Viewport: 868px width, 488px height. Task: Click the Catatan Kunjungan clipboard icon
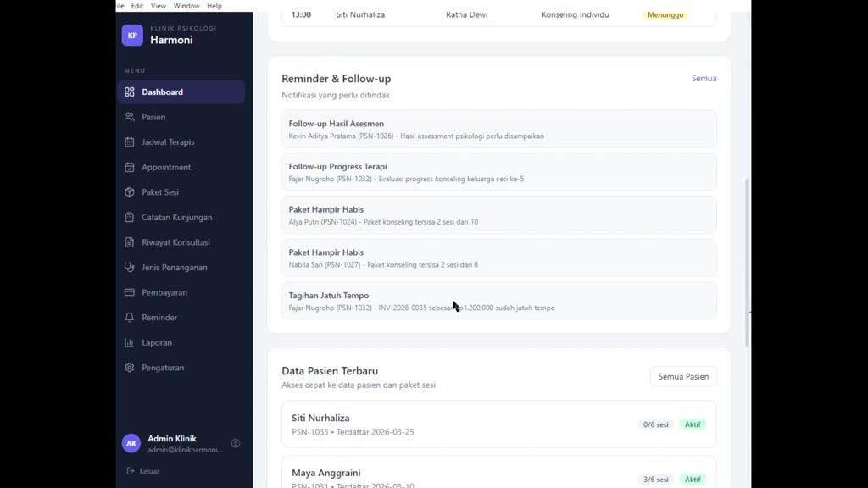click(x=130, y=218)
